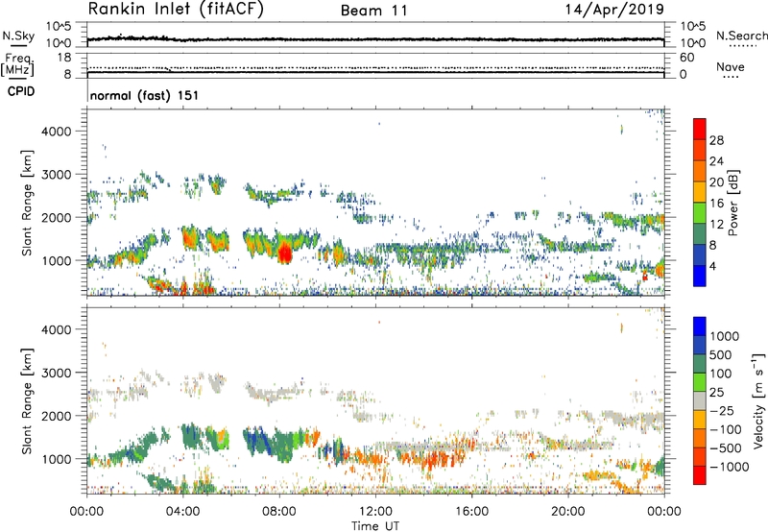Click the "-500" label on the velocity colorbar
Screen dimensions: 768x532
[726, 448]
